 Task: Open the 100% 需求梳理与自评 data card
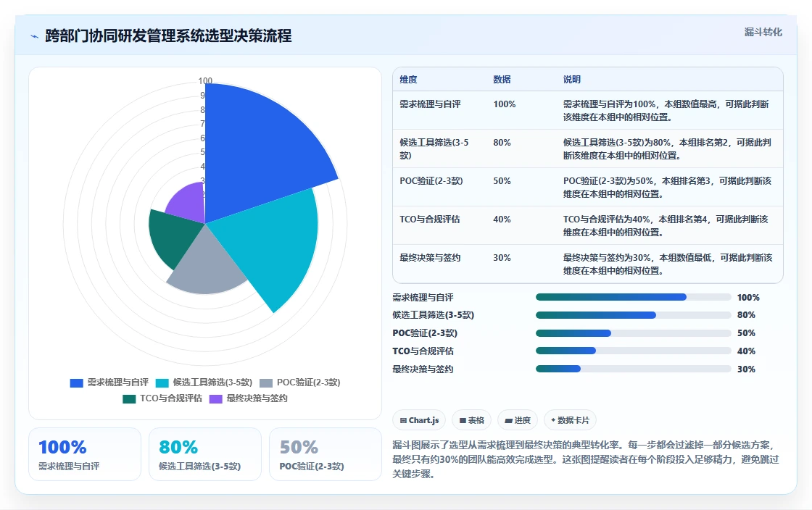[85, 454]
